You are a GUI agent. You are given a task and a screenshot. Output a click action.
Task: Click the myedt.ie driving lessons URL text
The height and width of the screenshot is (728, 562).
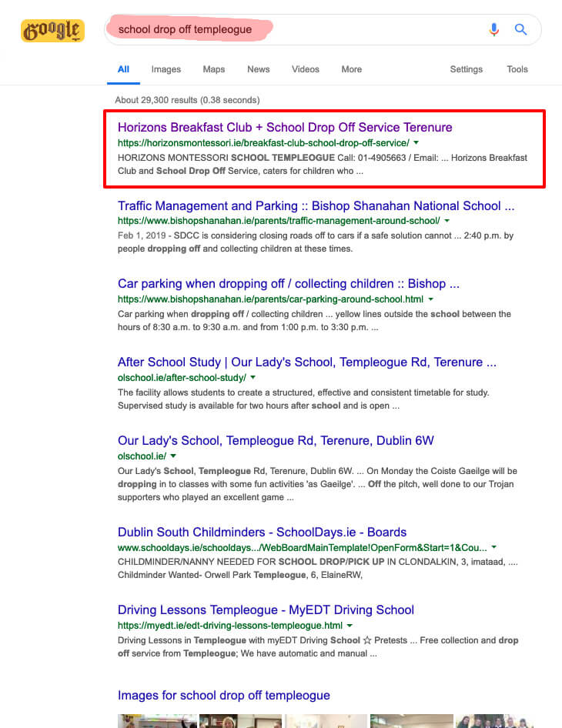pyautogui.click(x=230, y=626)
